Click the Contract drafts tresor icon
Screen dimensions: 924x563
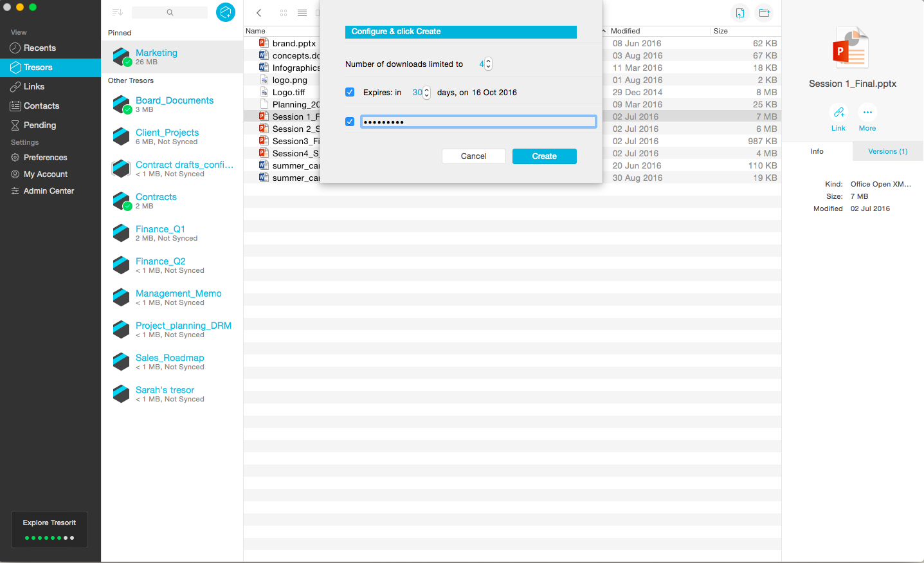tap(122, 169)
